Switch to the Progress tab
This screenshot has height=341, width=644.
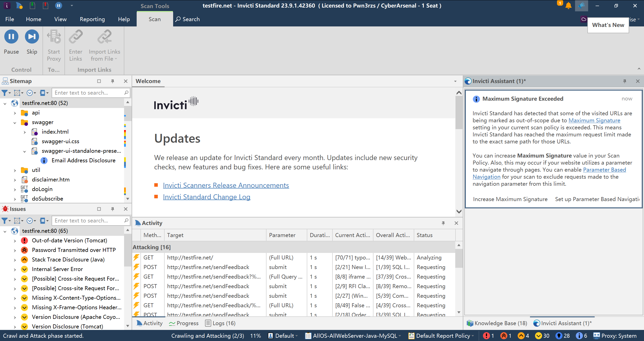click(184, 323)
